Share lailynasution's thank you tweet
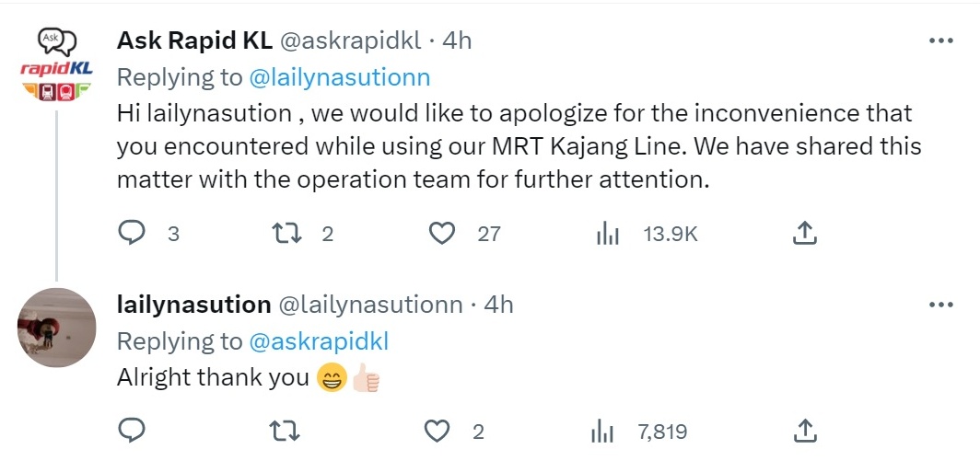This screenshot has width=980, height=461. click(x=804, y=431)
